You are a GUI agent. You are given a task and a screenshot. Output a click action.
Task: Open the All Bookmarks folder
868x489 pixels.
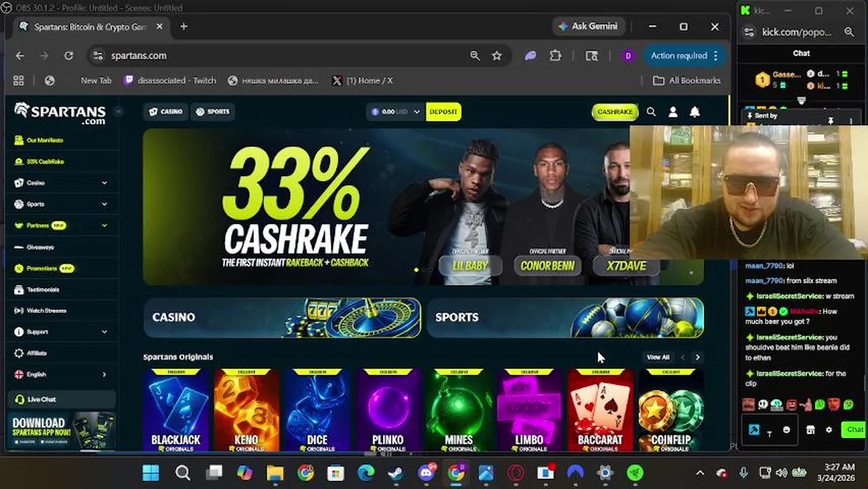click(x=687, y=80)
